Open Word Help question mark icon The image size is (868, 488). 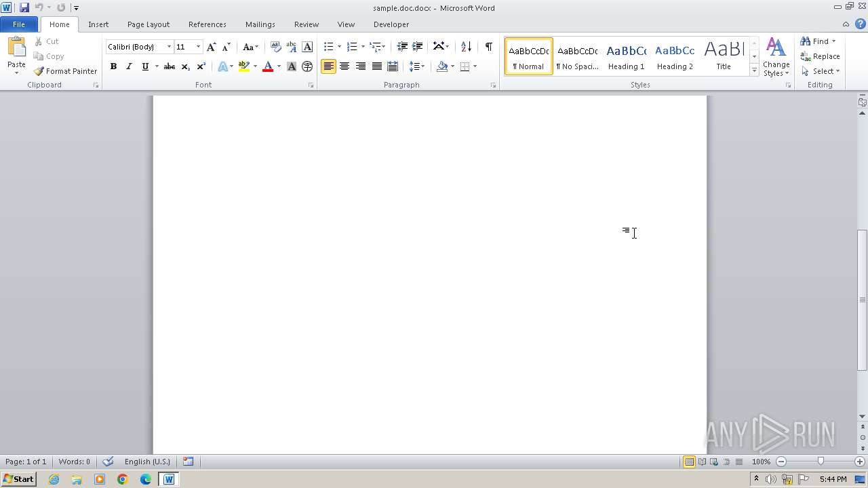click(x=860, y=24)
